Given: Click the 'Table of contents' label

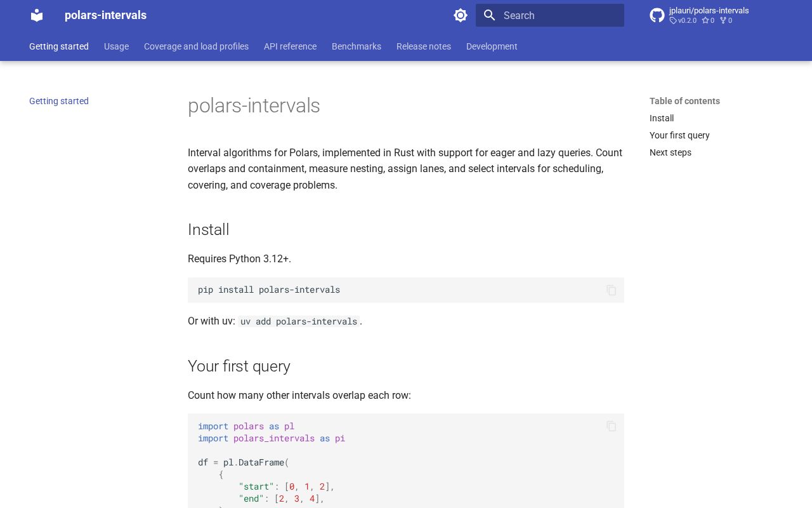Looking at the screenshot, I should tap(684, 101).
